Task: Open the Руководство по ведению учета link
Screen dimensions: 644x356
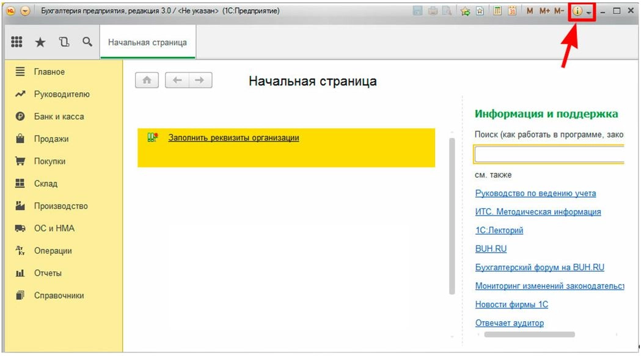Action: (x=536, y=193)
